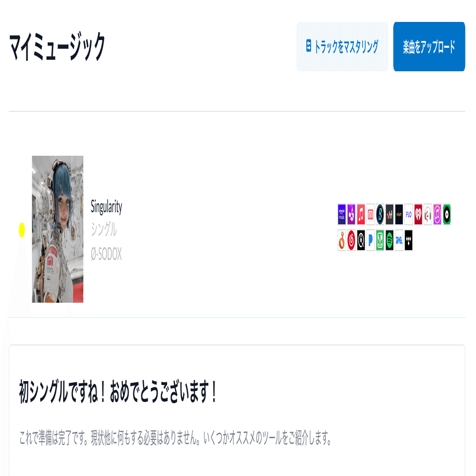
Task: Click the red Apple Music icon
Action: click(361, 214)
